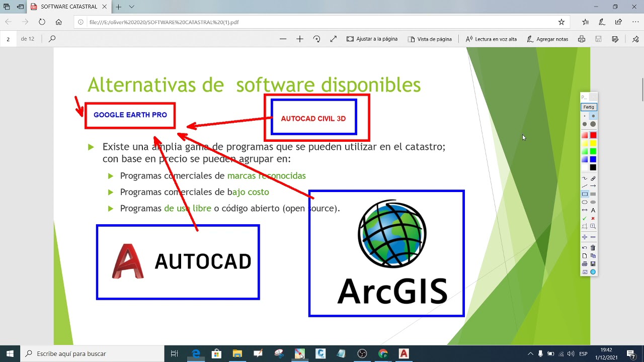
Task: Click the address bar with file URL
Action: [322, 22]
